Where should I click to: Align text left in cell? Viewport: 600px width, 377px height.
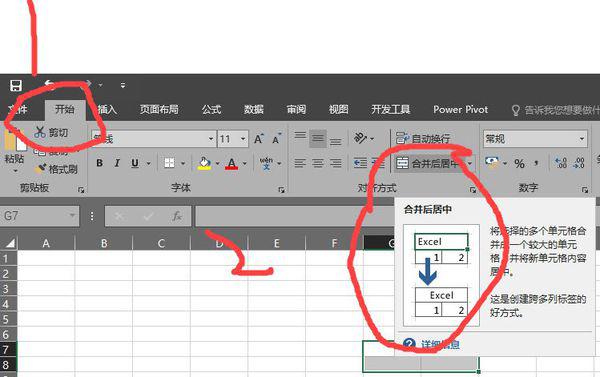[300, 163]
